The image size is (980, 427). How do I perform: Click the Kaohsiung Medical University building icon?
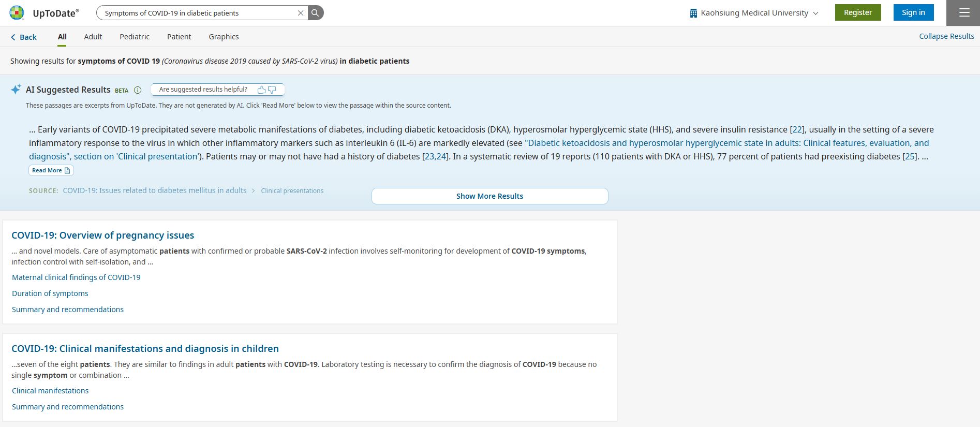pos(693,13)
